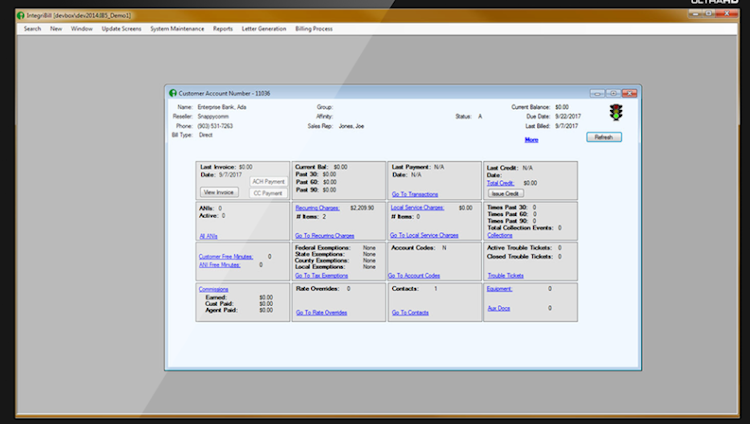Click the View Invoice button
Viewport: 750px width, 424px height.
(x=219, y=192)
